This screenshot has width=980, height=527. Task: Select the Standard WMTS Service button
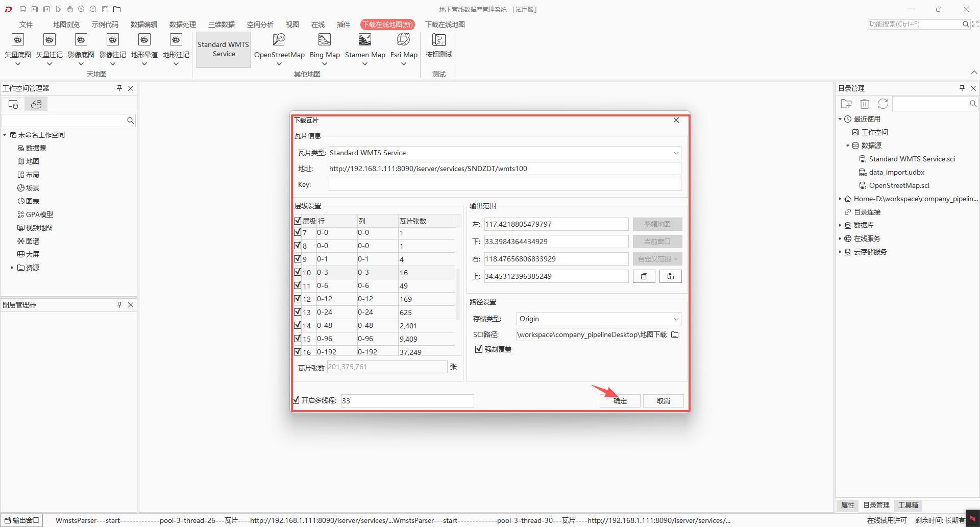224,50
